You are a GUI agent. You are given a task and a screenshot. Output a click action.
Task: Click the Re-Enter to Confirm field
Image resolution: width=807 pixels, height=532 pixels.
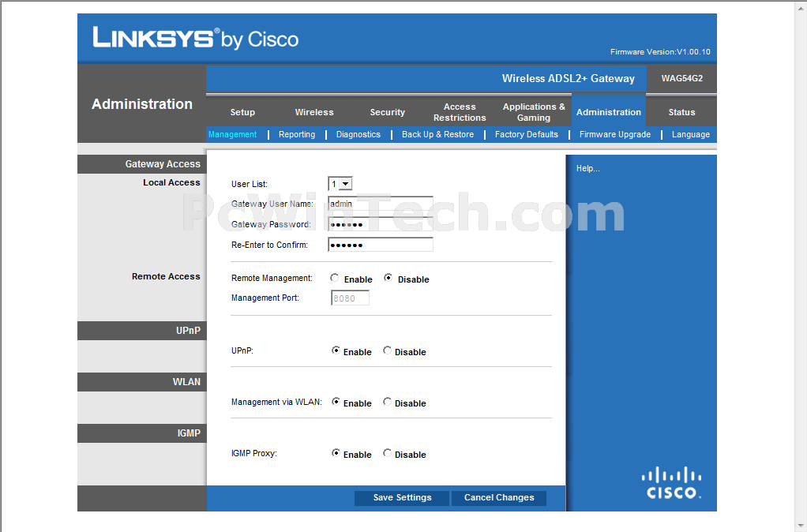tap(381, 245)
